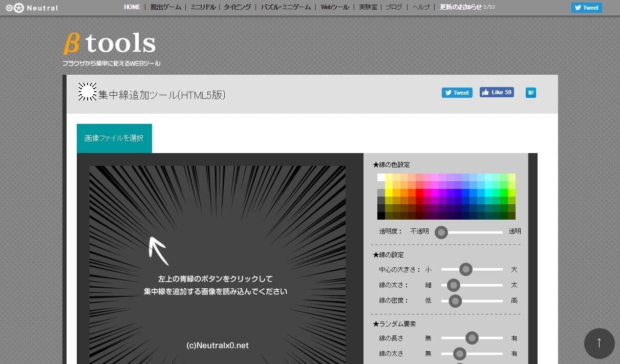620x364 pixels.
Task: Click the ★線の設定 heading
Action: (389, 254)
